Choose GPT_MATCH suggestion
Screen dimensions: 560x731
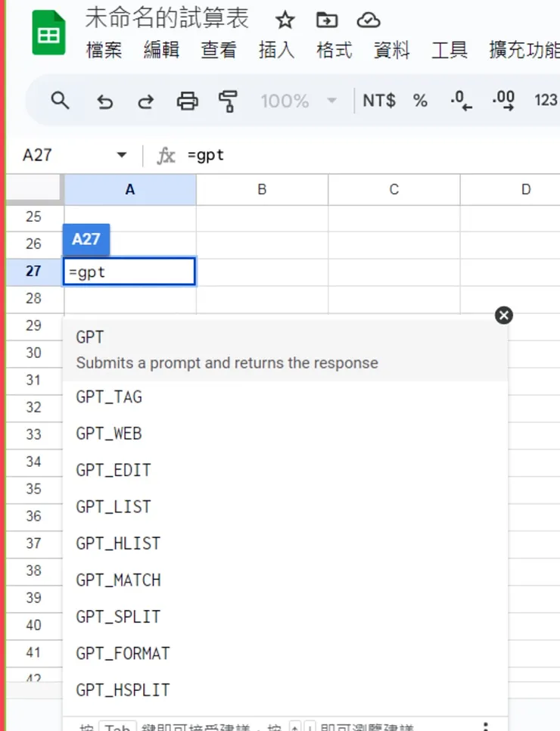point(285,580)
